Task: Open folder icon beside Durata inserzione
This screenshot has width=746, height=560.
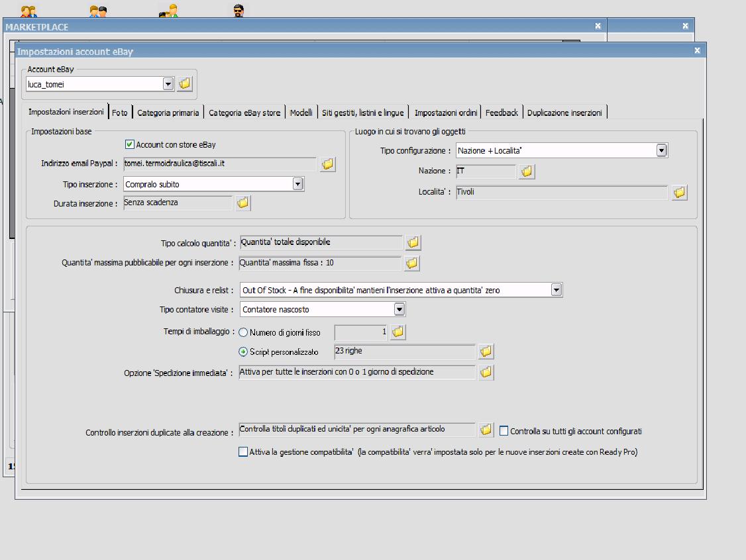Action: click(x=242, y=203)
